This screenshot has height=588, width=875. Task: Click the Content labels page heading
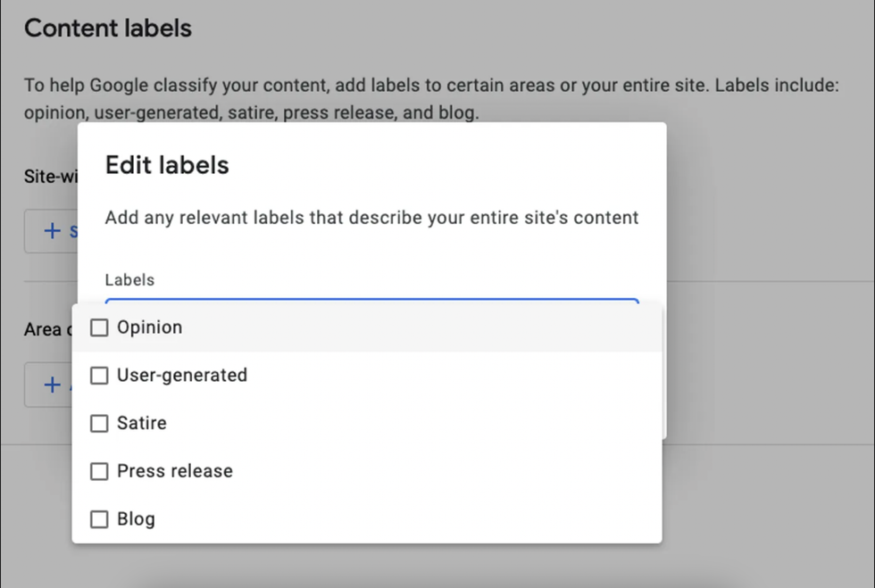tap(107, 28)
